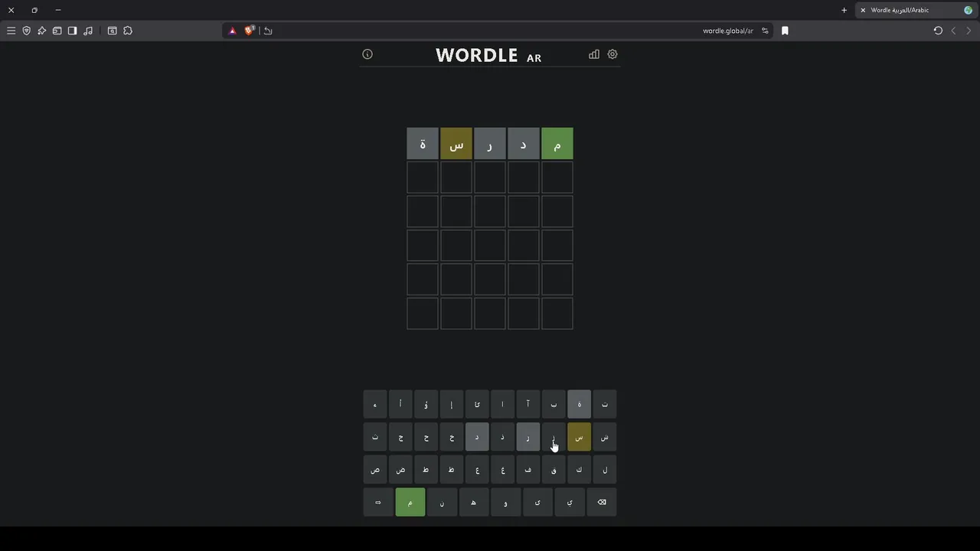The image size is (980, 551).
Task: Tap the ه key on keyboard
Action: tap(474, 502)
